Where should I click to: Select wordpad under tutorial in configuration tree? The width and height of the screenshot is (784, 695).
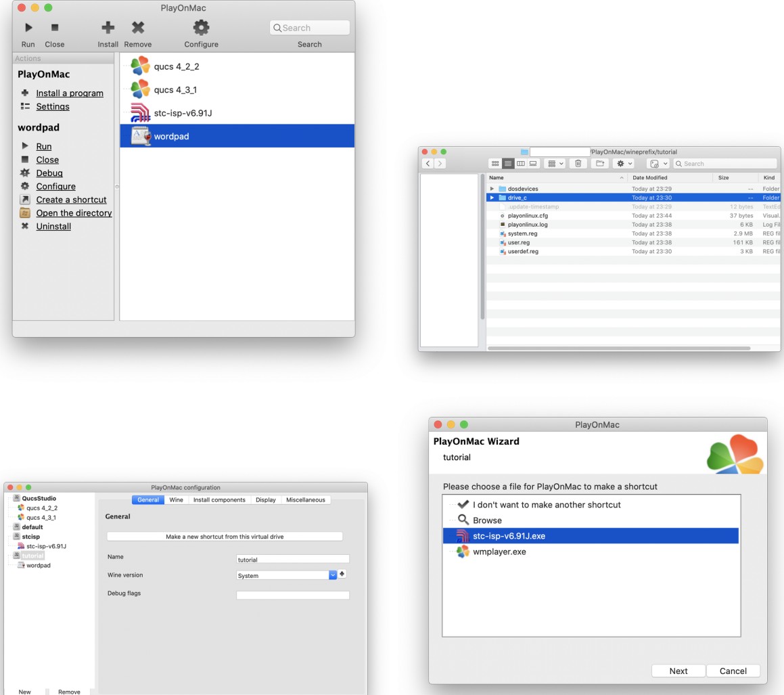coord(38,566)
